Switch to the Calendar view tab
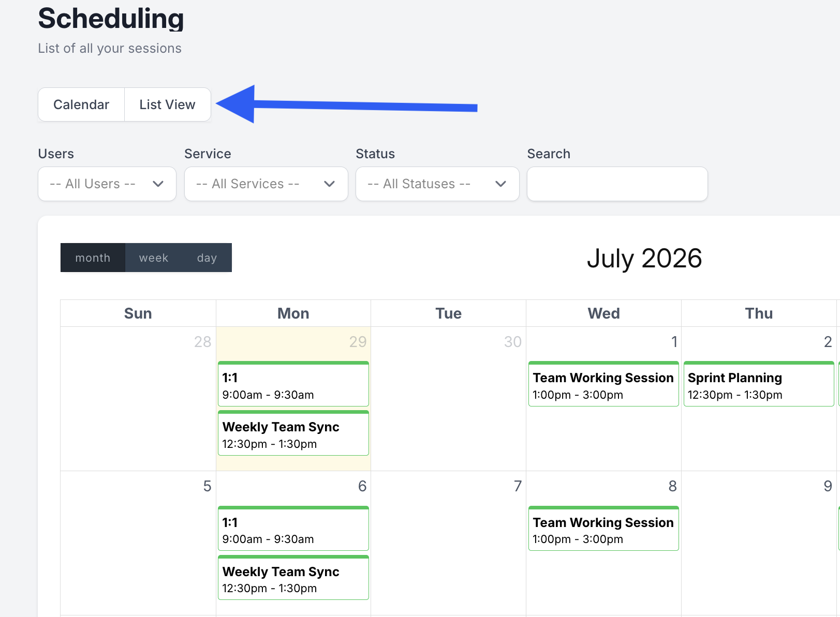Image resolution: width=840 pixels, height=617 pixels. [81, 104]
